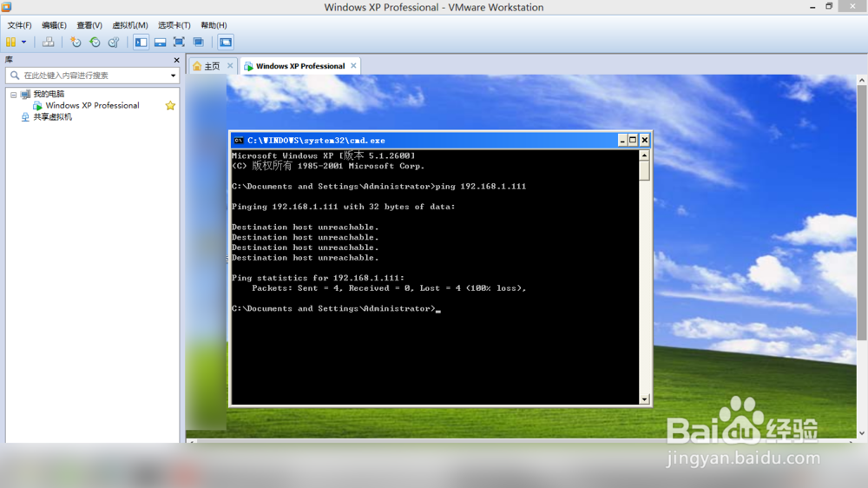Open the snapshot manager wrench icon
Viewport: 868px width, 488px height.
point(114,42)
